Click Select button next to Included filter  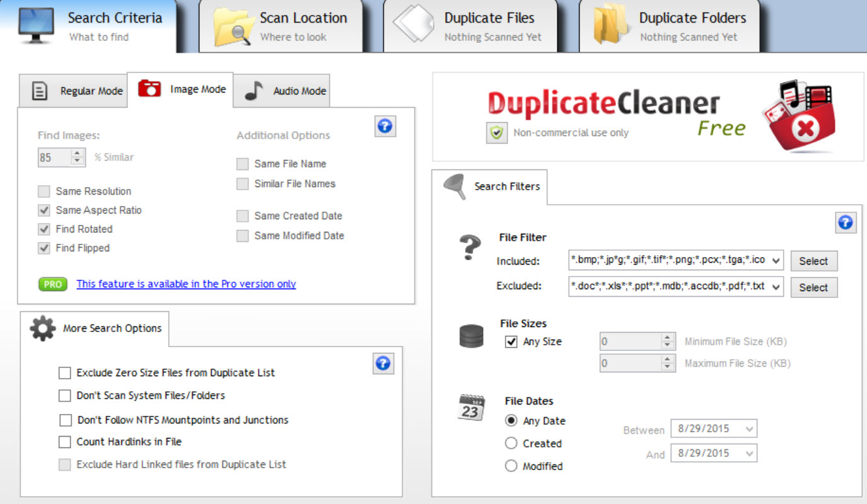pos(813,261)
